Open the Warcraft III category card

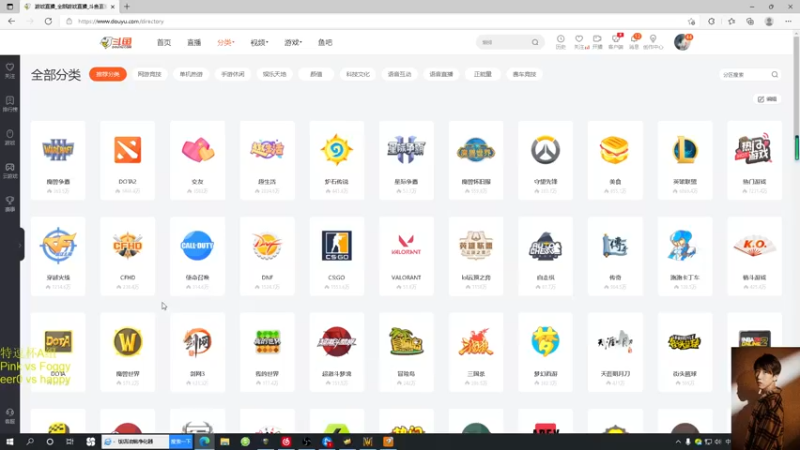(58, 160)
